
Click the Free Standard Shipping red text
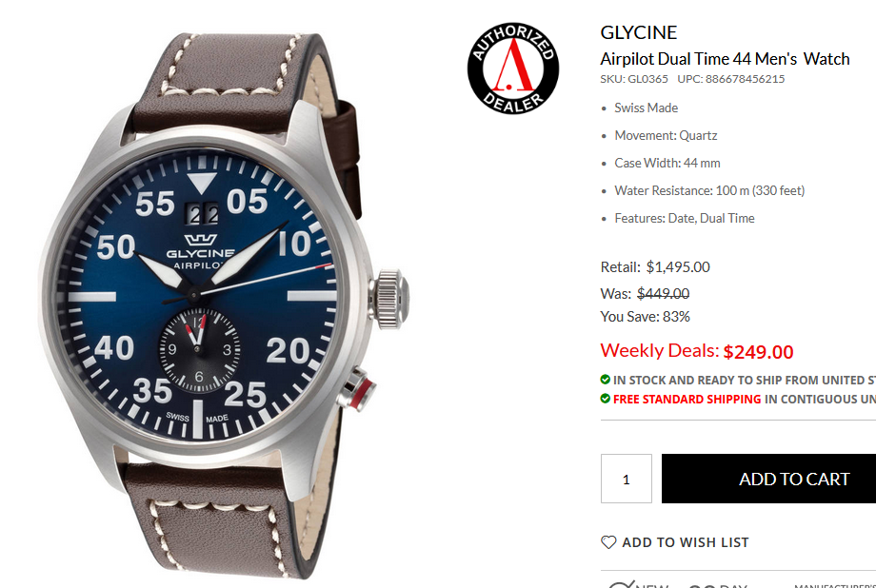pyautogui.click(x=687, y=400)
